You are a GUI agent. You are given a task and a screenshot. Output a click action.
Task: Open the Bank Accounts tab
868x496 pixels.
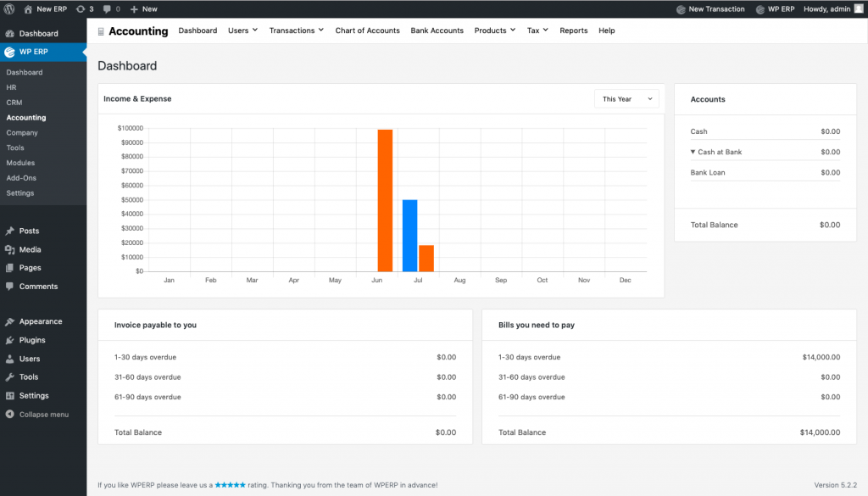(x=437, y=31)
